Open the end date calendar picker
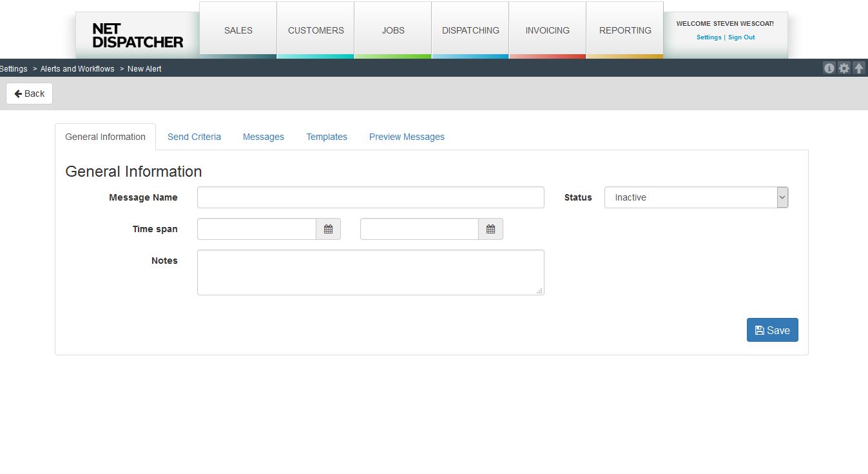Screen dimensions: 868x474 [490, 229]
